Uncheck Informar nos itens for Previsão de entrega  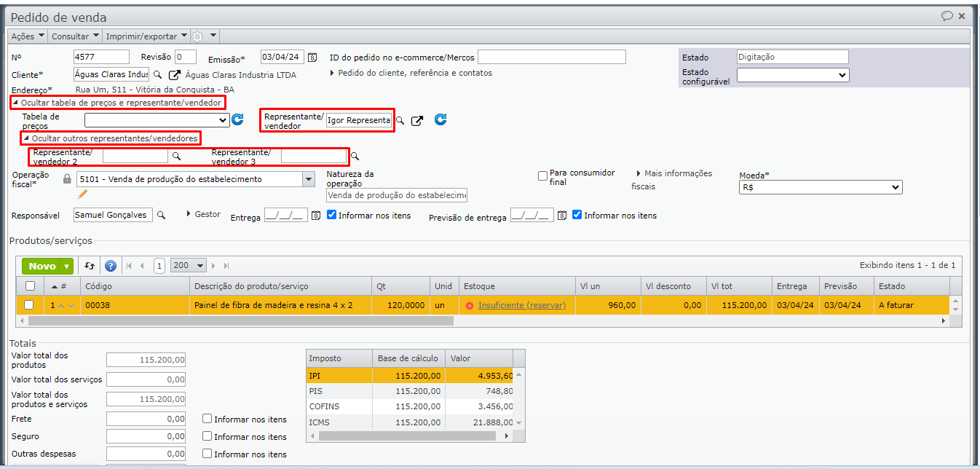pos(577,215)
